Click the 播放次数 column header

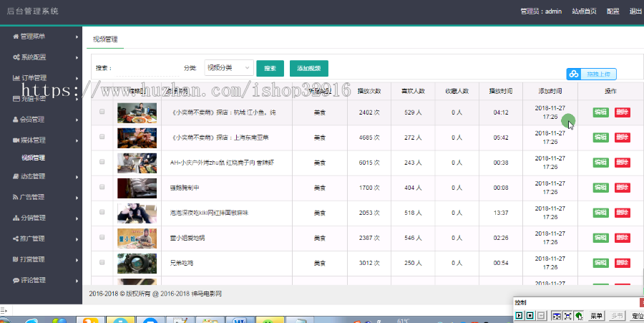pyautogui.click(x=369, y=91)
